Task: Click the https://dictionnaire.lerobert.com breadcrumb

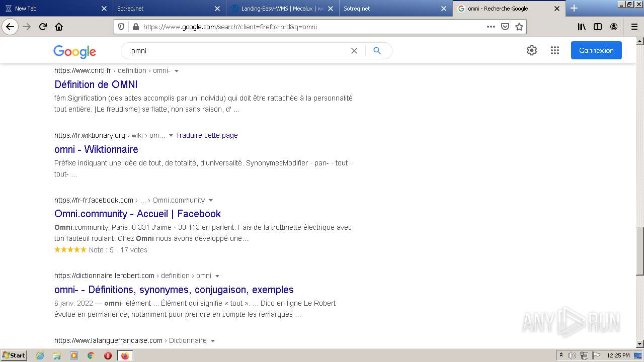Action: (104, 276)
